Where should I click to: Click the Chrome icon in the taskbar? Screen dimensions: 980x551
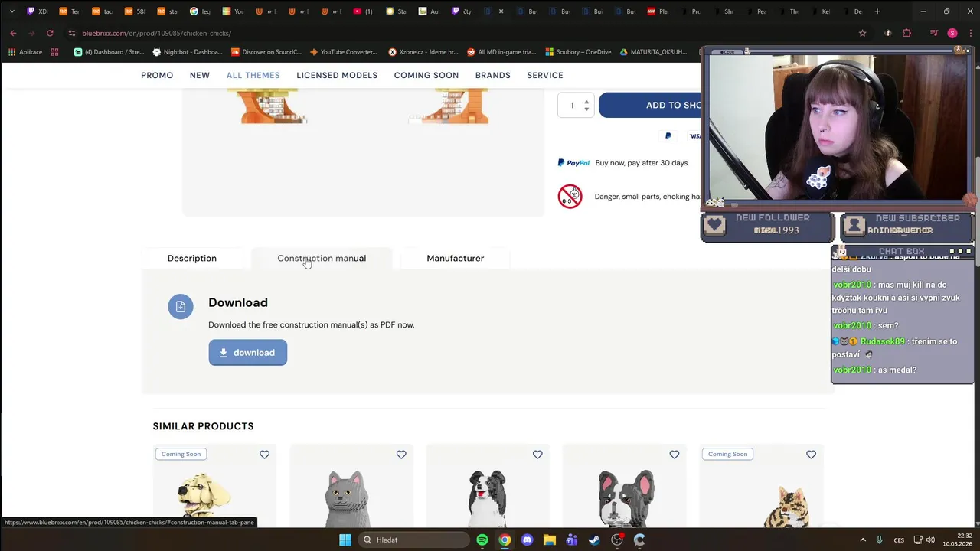point(505,540)
